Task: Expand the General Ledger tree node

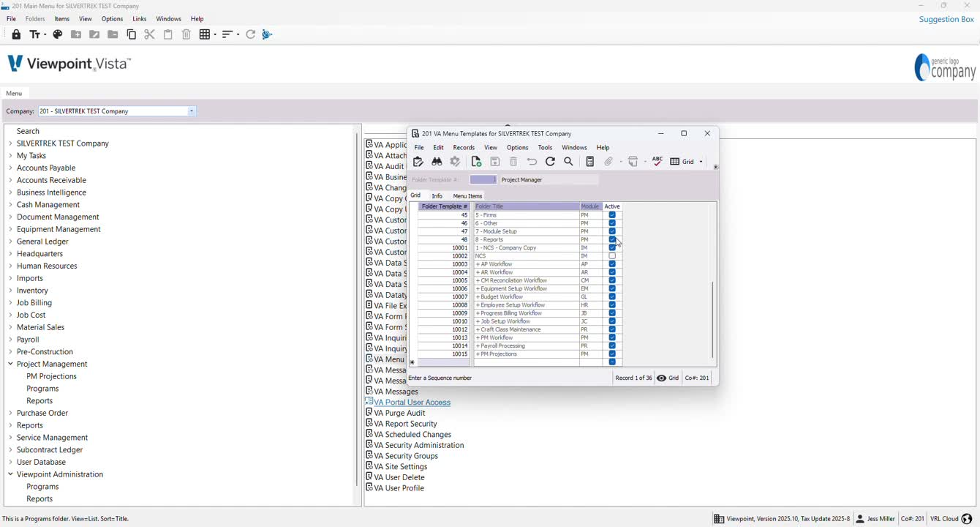Action: 10,242
